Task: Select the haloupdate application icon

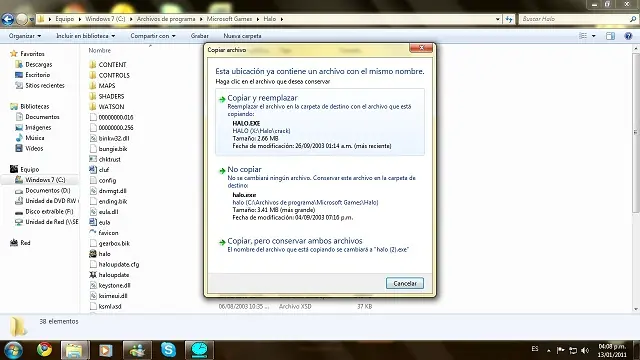Action: (x=93, y=275)
